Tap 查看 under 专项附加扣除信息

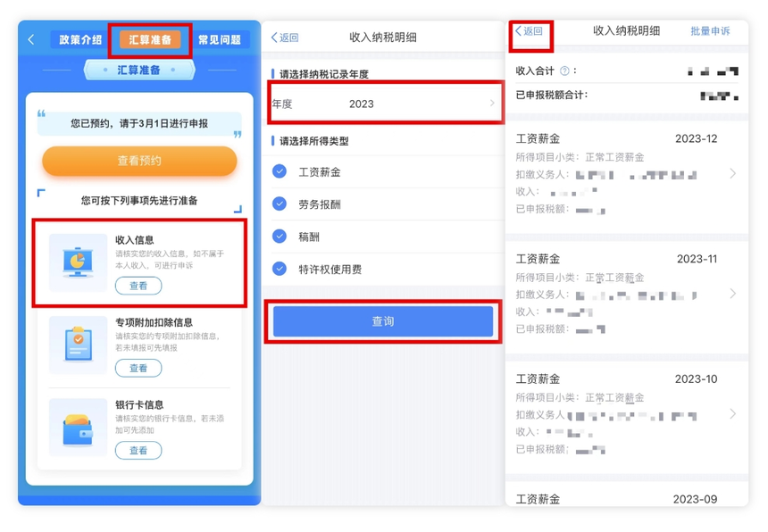tap(138, 368)
